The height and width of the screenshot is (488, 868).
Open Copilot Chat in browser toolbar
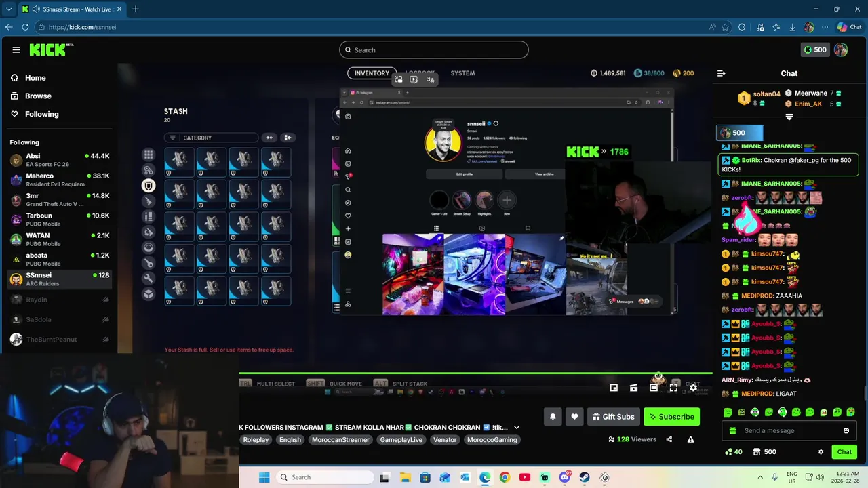(849, 27)
